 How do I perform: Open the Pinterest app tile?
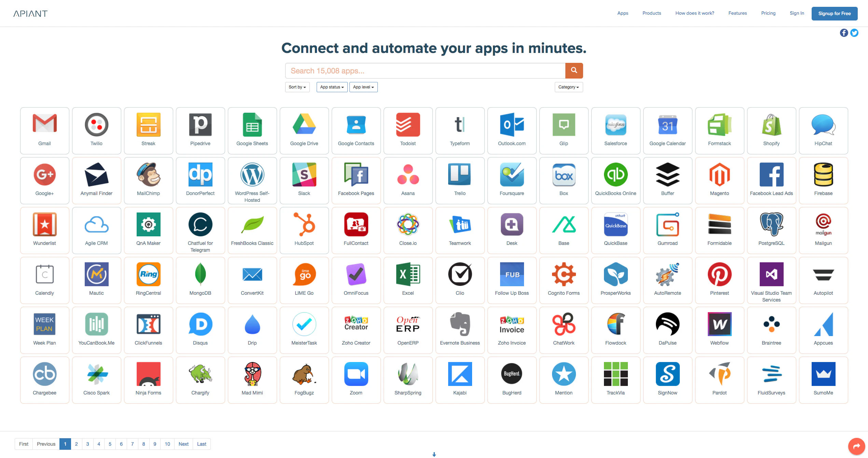tap(719, 280)
